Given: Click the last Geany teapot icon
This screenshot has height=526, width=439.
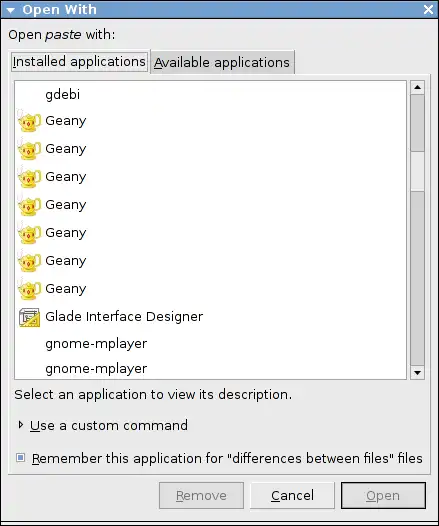Looking at the screenshot, I should [29, 289].
